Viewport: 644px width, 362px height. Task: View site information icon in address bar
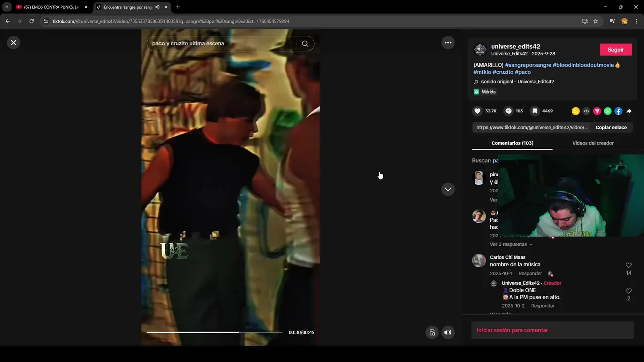[x=46, y=21]
